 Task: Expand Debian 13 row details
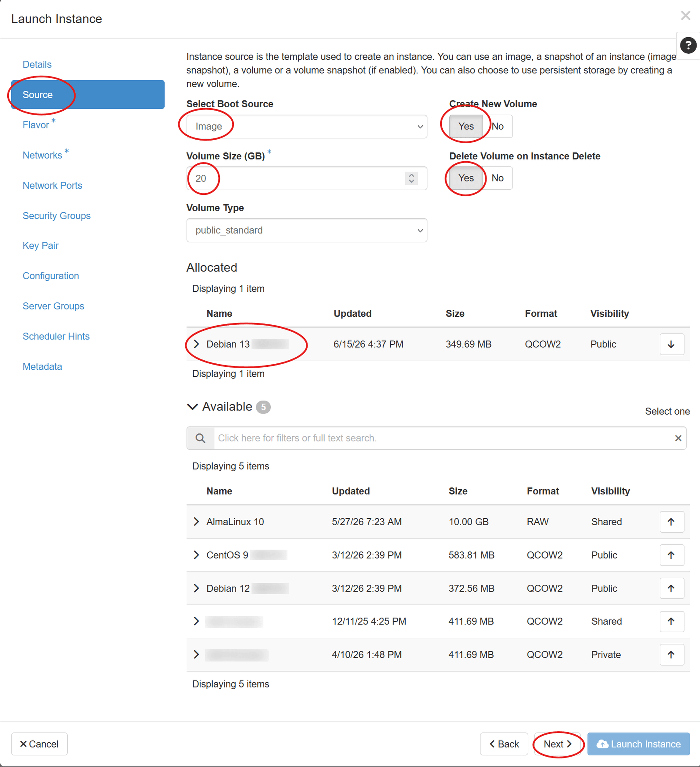(196, 344)
